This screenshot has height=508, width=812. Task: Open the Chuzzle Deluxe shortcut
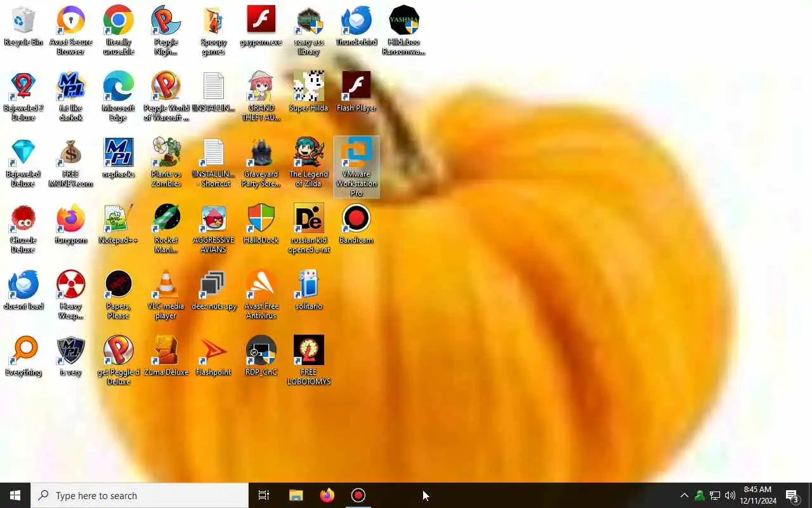pyautogui.click(x=23, y=229)
